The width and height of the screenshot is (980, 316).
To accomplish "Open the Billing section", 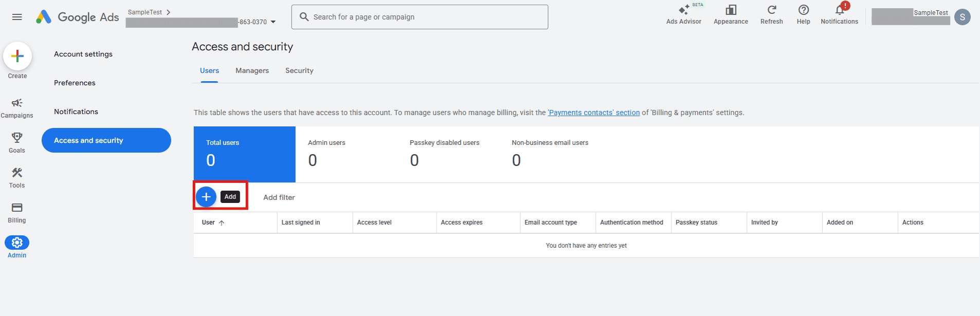I will [17, 213].
